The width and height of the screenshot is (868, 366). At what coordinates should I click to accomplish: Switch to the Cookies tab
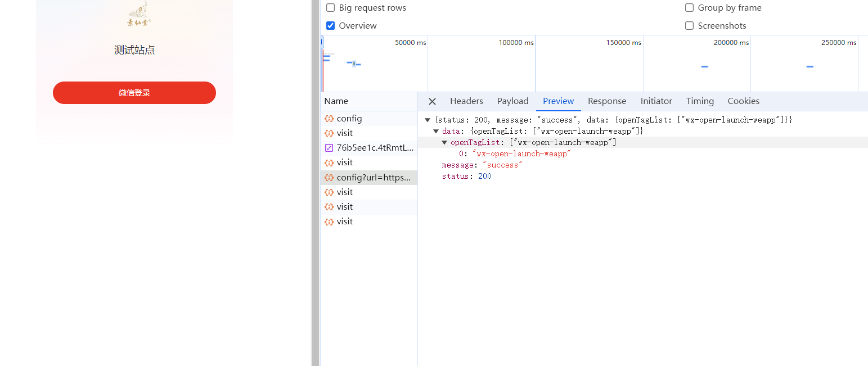(743, 101)
